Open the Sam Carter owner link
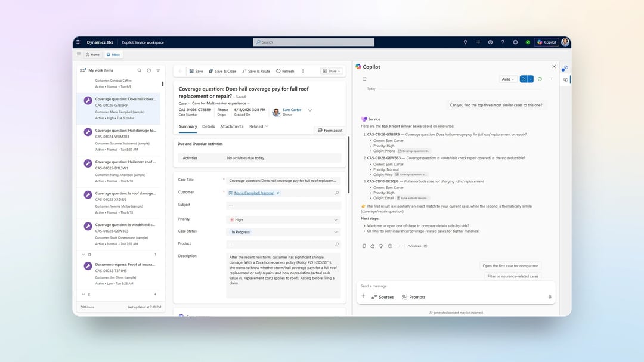 pyautogui.click(x=292, y=110)
